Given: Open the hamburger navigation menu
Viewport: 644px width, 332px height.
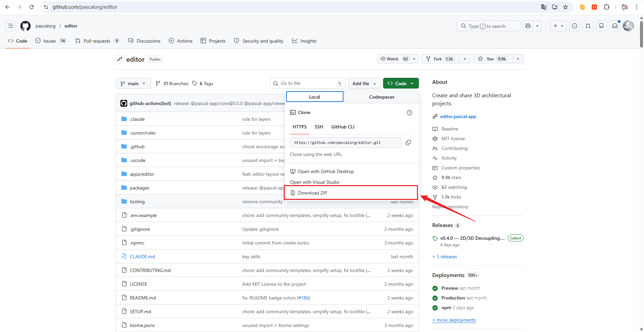Looking at the screenshot, I should (11, 26).
